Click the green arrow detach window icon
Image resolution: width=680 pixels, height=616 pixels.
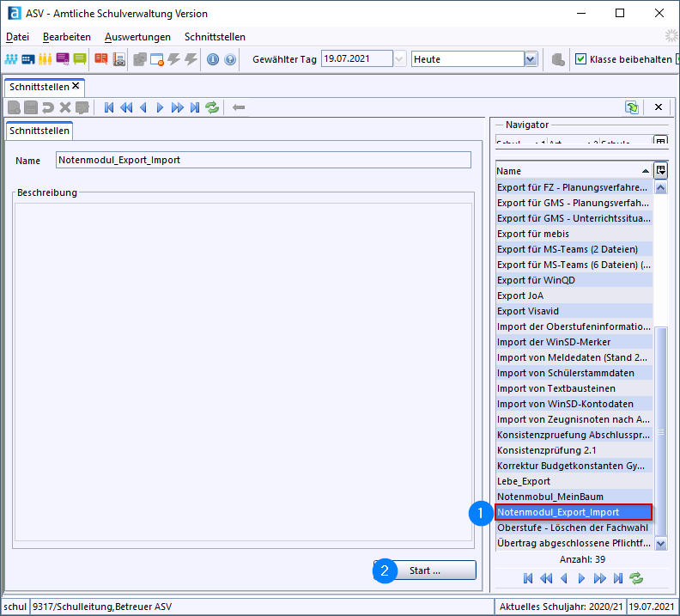[x=631, y=107]
